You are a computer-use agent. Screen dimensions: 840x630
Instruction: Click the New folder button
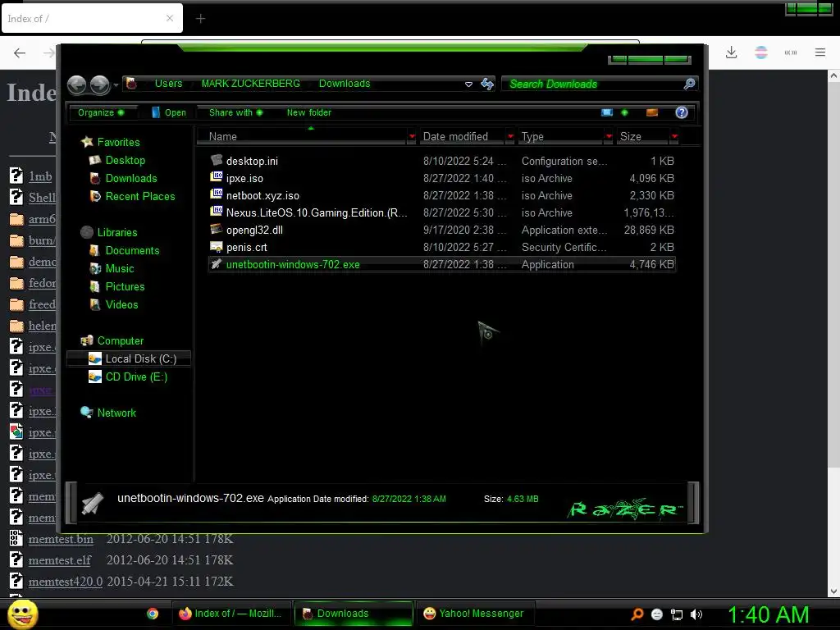309,112
